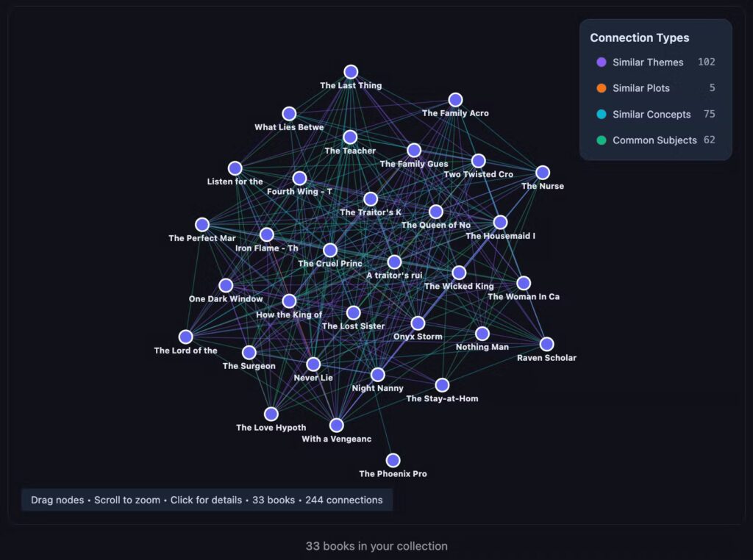Click the purple Similar Themes swatch

pyautogui.click(x=602, y=62)
